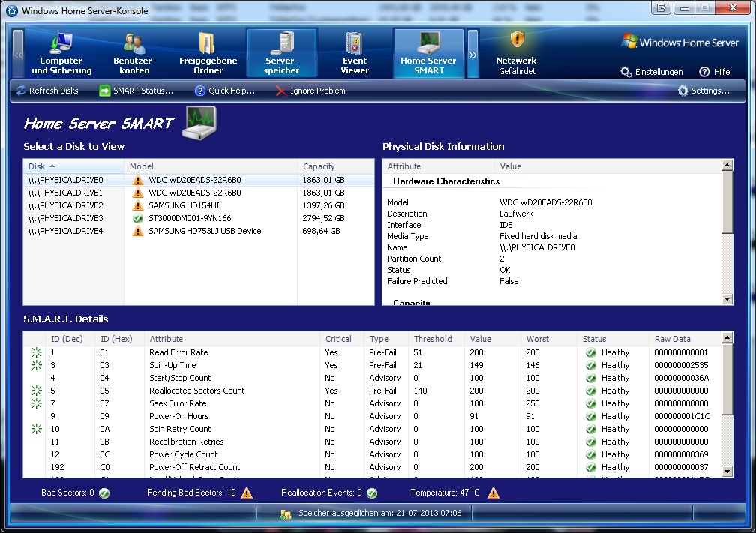Click Ignore Problem button

point(310,91)
